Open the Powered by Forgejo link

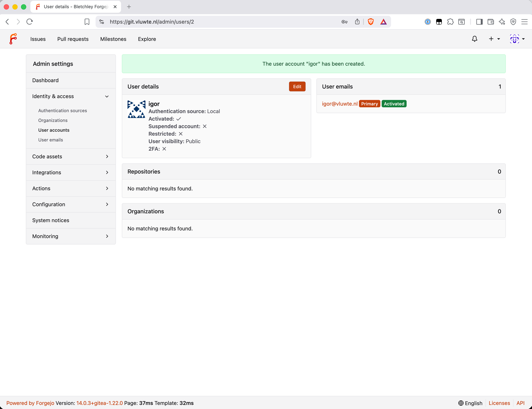tap(30, 403)
